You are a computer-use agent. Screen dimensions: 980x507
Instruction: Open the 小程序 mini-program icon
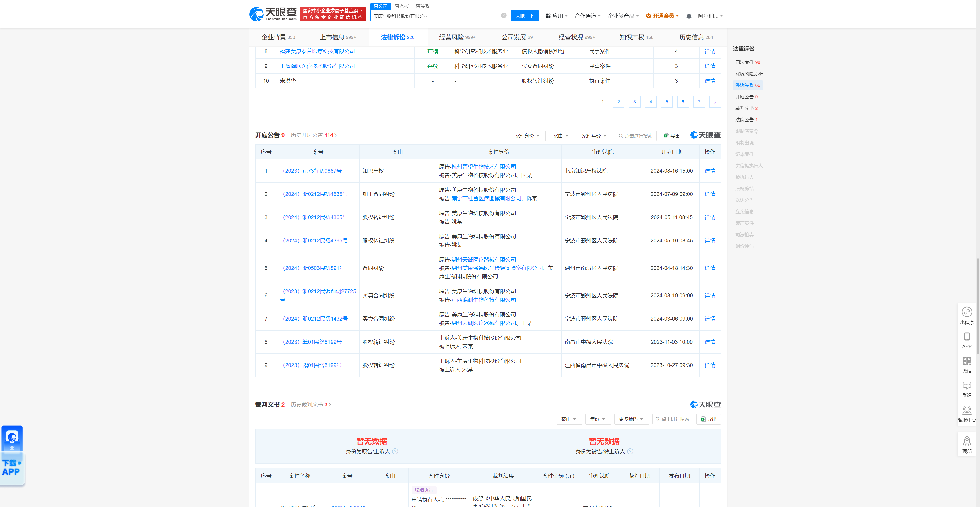coord(967,315)
